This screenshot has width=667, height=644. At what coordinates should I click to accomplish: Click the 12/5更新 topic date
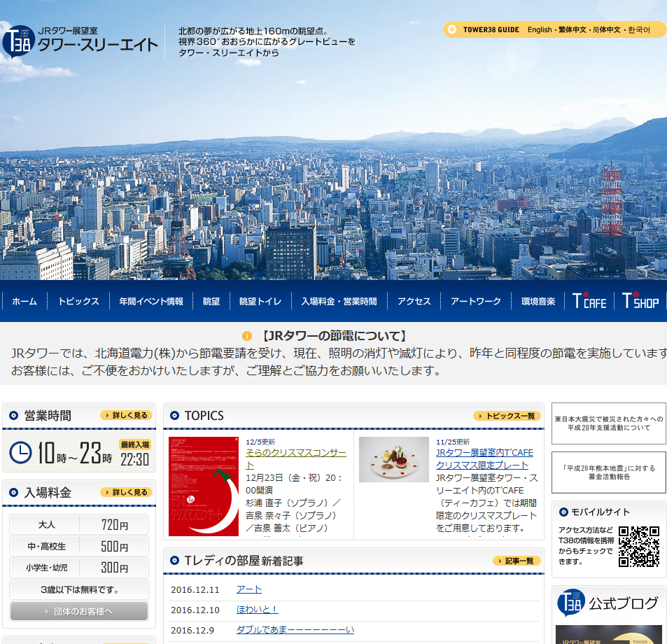(x=260, y=442)
